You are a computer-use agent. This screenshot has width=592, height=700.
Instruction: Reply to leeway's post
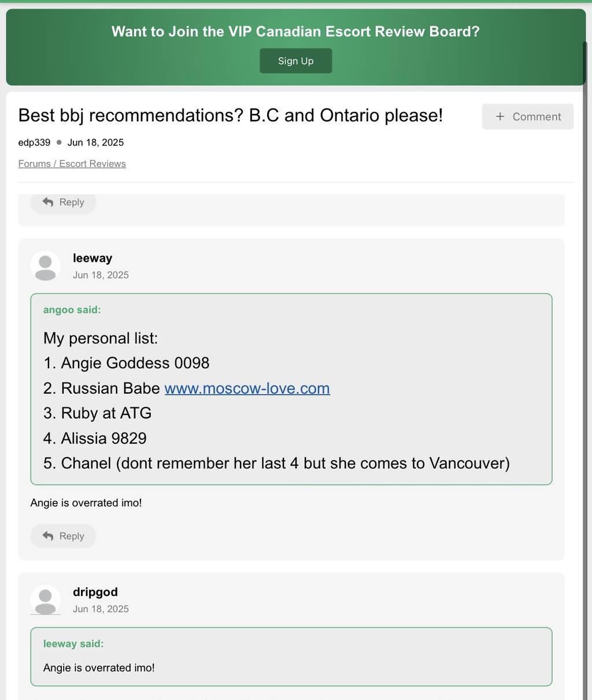pos(63,536)
